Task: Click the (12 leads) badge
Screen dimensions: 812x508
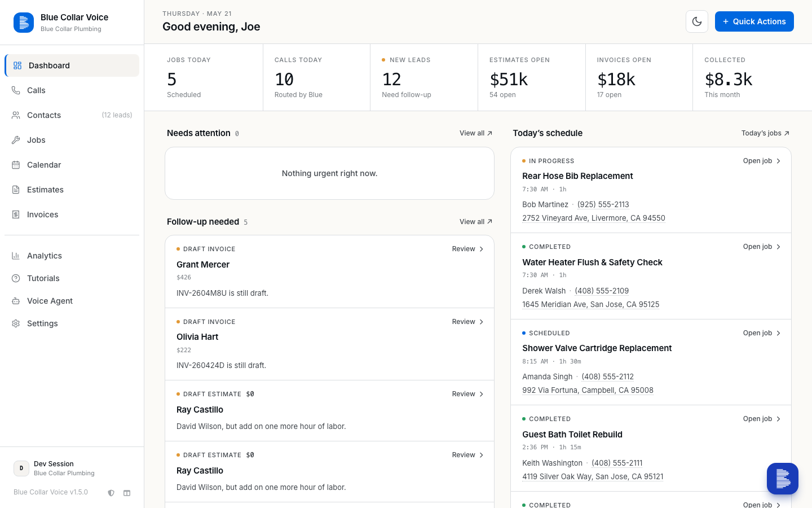Action: [117, 115]
